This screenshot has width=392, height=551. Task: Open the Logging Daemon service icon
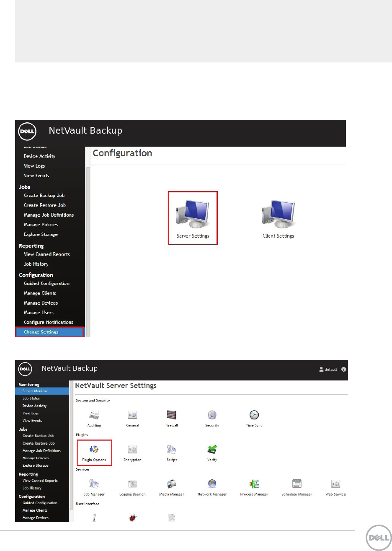[x=133, y=488]
